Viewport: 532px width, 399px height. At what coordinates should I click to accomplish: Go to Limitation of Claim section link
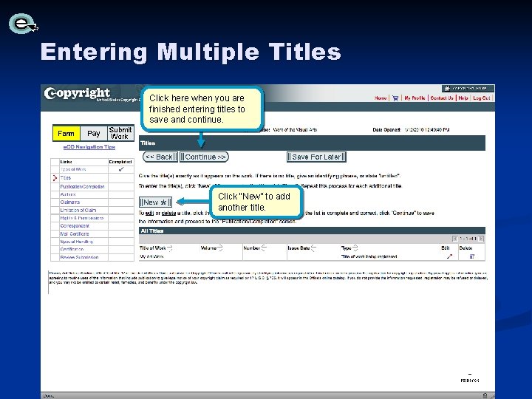tap(78, 211)
